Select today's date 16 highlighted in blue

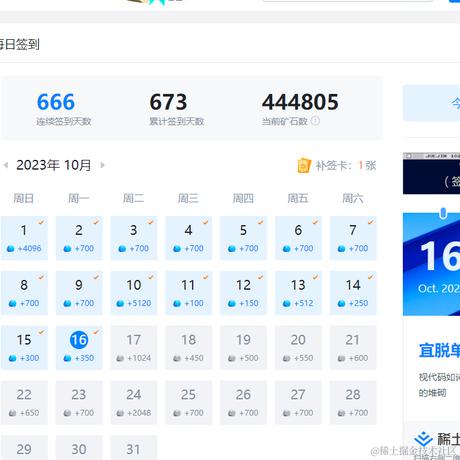tap(79, 348)
